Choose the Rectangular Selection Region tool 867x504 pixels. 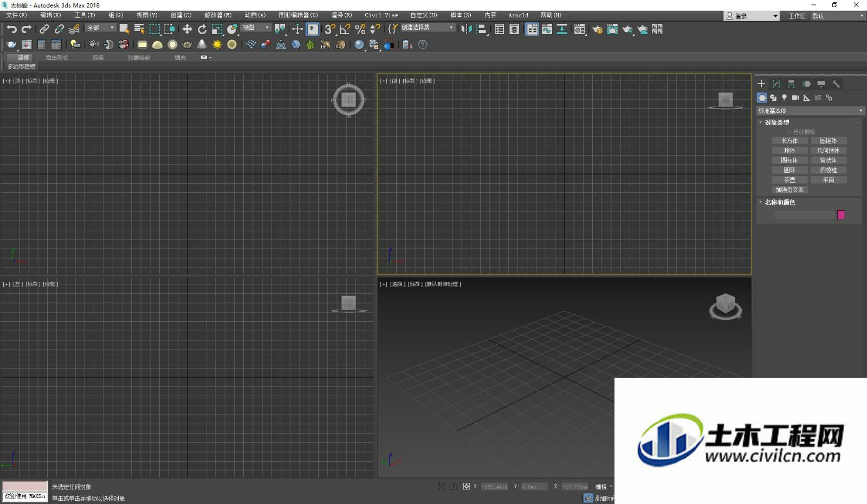point(154,29)
